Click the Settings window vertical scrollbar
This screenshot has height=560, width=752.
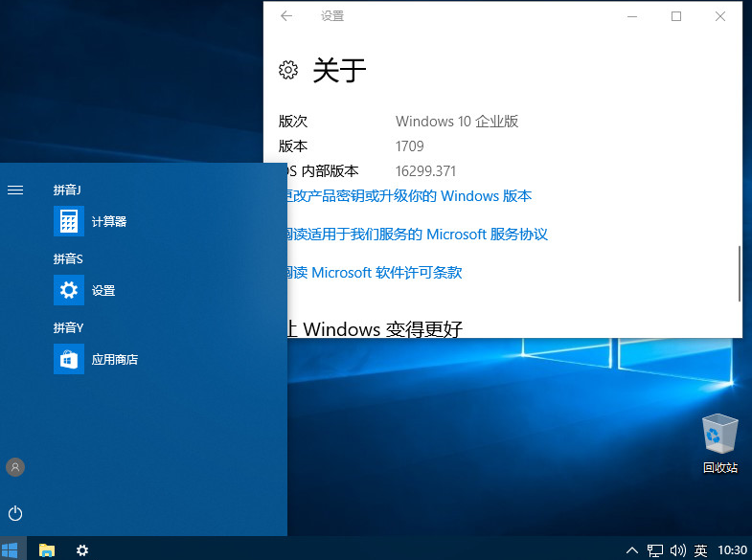(x=739, y=274)
